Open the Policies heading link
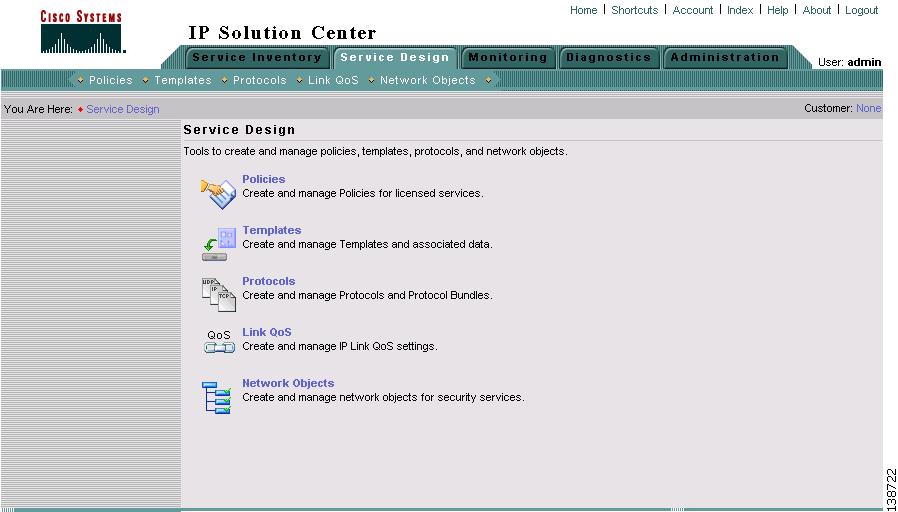The width and height of the screenshot is (898, 512). coord(263,179)
